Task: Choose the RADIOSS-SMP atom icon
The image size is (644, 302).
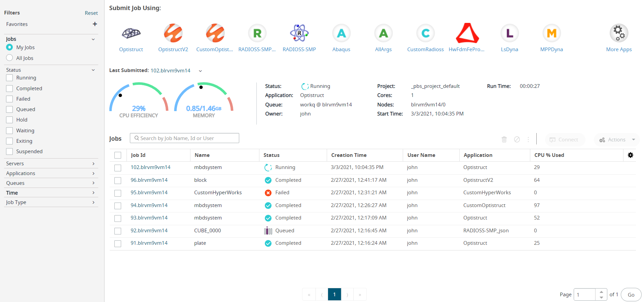Action: point(299,33)
